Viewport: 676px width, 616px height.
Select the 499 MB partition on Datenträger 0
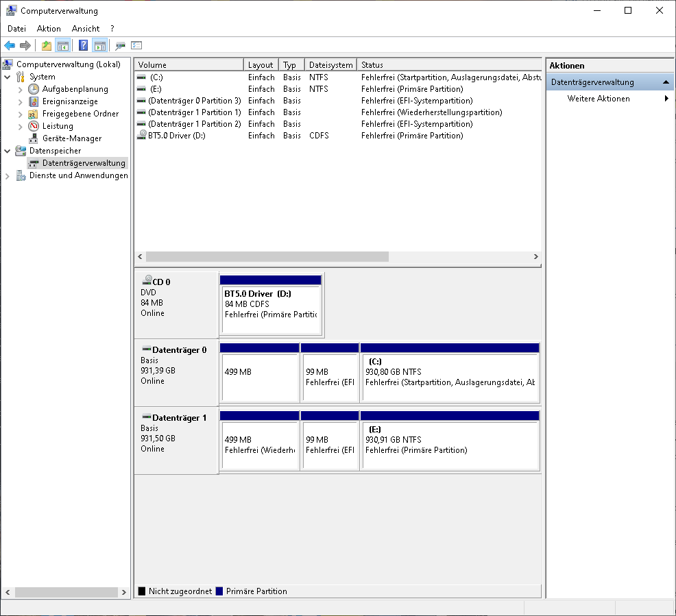(260, 373)
